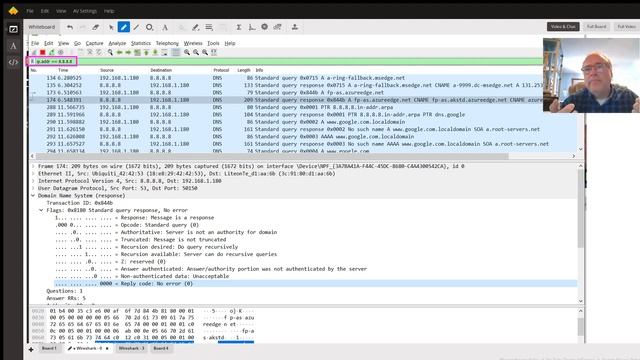This screenshot has height=360, width=640.
Task: Click the graph axes tool
Action: (252, 27)
